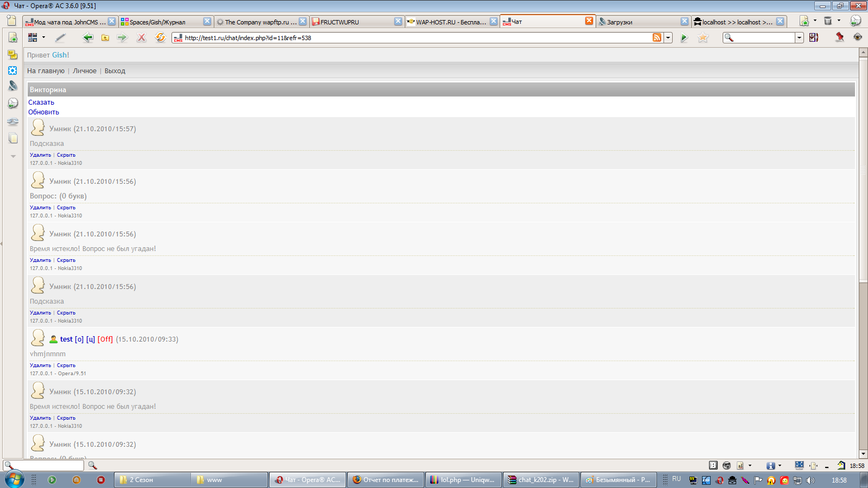Open the Gish profile link in greeting
The height and width of the screenshot is (488, 868).
click(61, 55)
